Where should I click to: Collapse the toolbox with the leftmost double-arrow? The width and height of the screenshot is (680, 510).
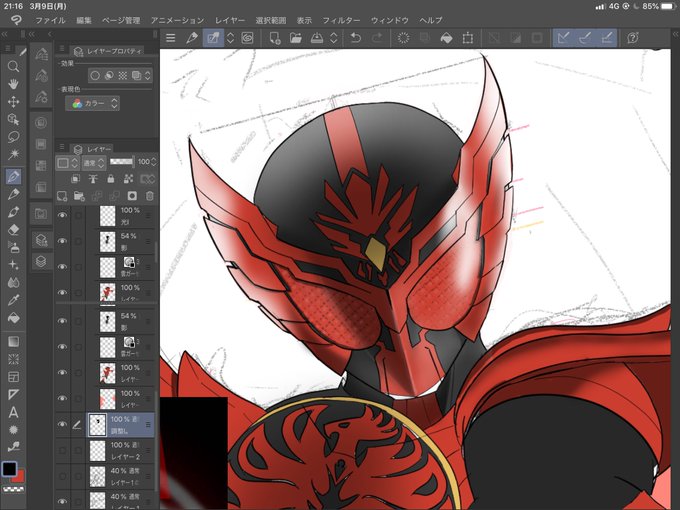(4, 34)
